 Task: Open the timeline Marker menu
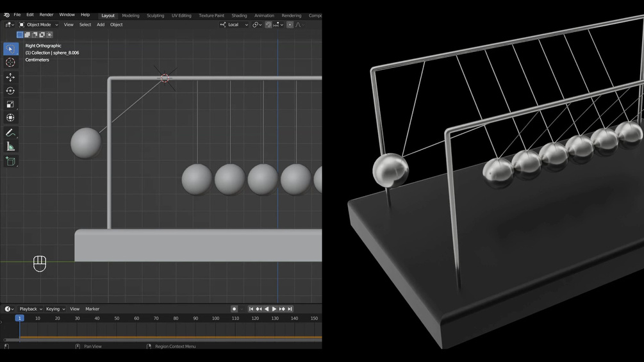(92, 309)
